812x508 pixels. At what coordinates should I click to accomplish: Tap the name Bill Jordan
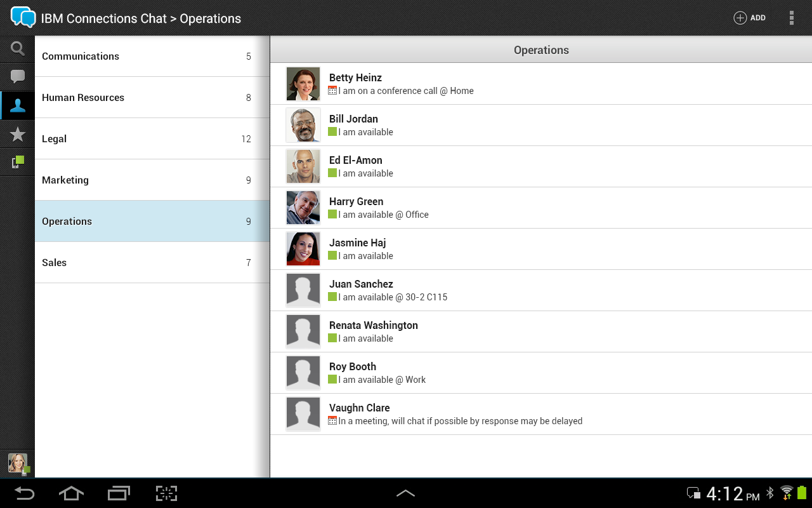(353, 119)
